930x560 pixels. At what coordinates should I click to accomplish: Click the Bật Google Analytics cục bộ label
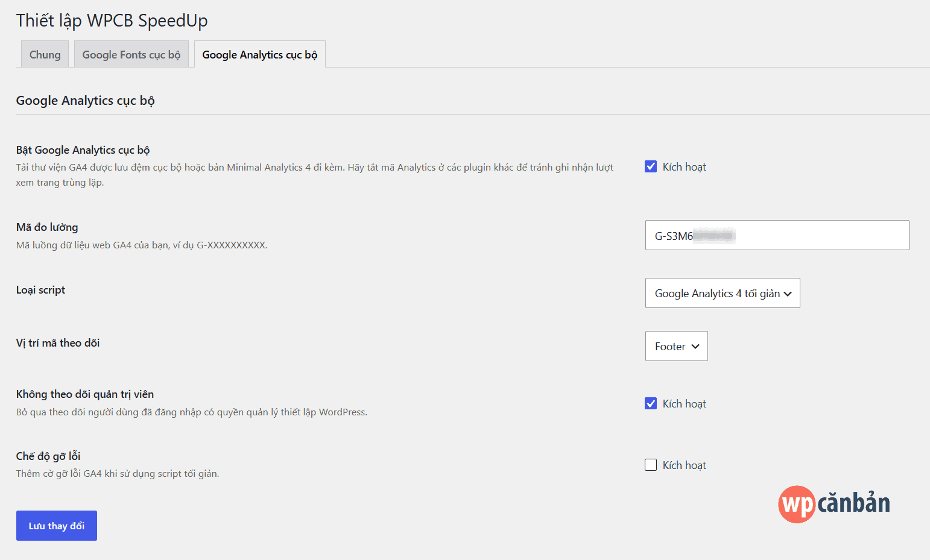83,149
